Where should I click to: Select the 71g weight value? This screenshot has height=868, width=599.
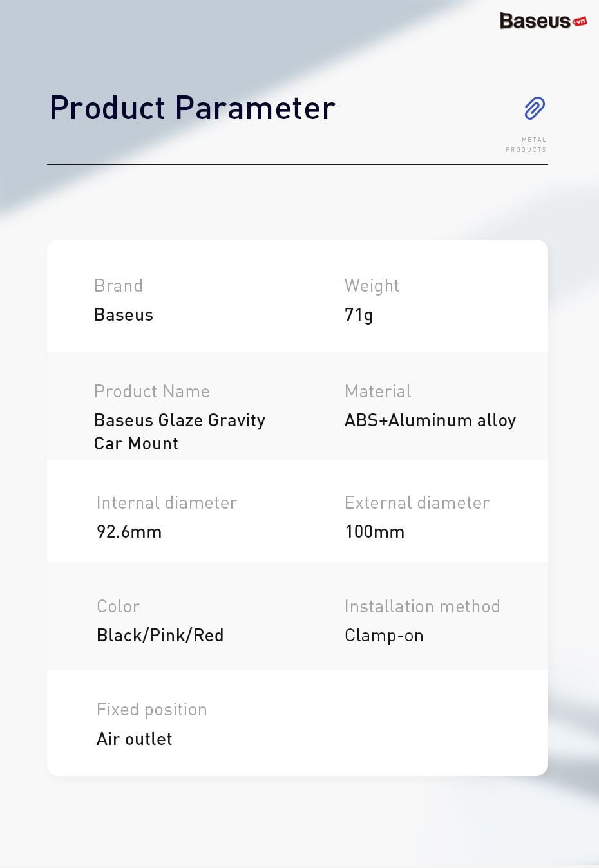point(359,315)
